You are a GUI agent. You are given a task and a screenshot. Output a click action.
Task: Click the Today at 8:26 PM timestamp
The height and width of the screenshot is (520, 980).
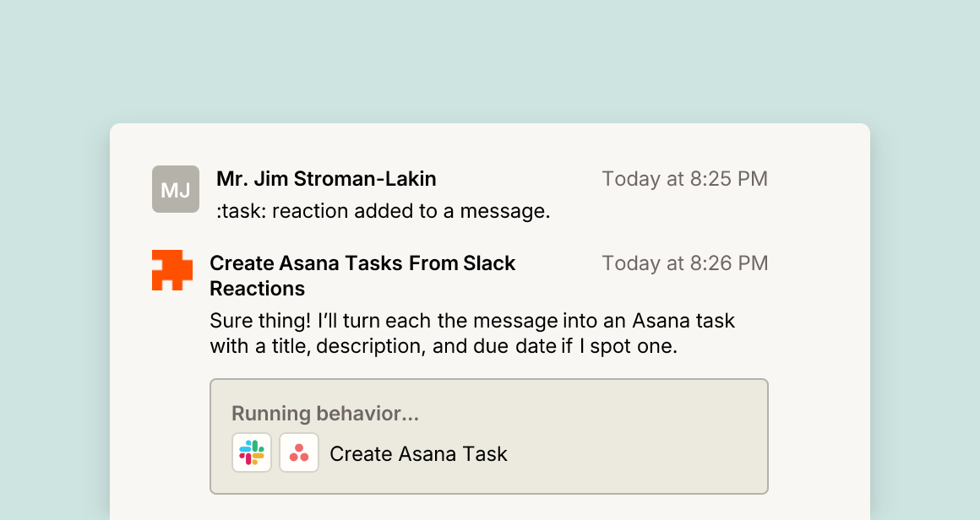(x=684, y=263)
